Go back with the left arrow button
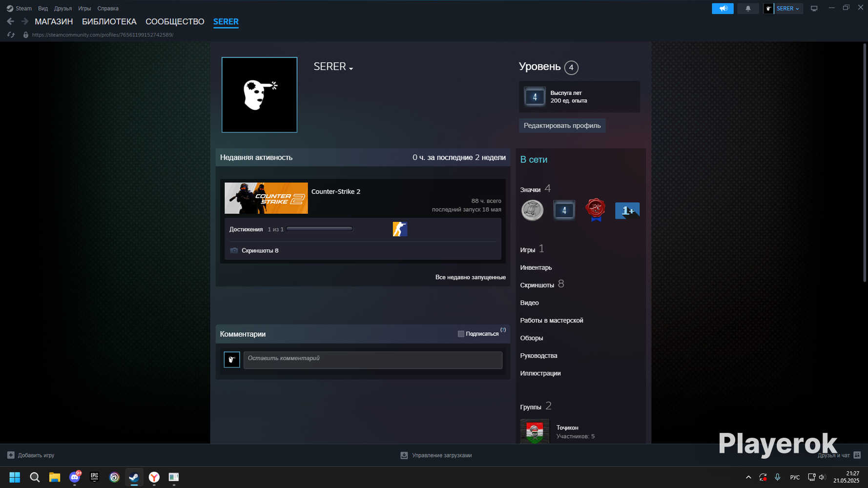868x488 pixels. (x=10, y=21)
